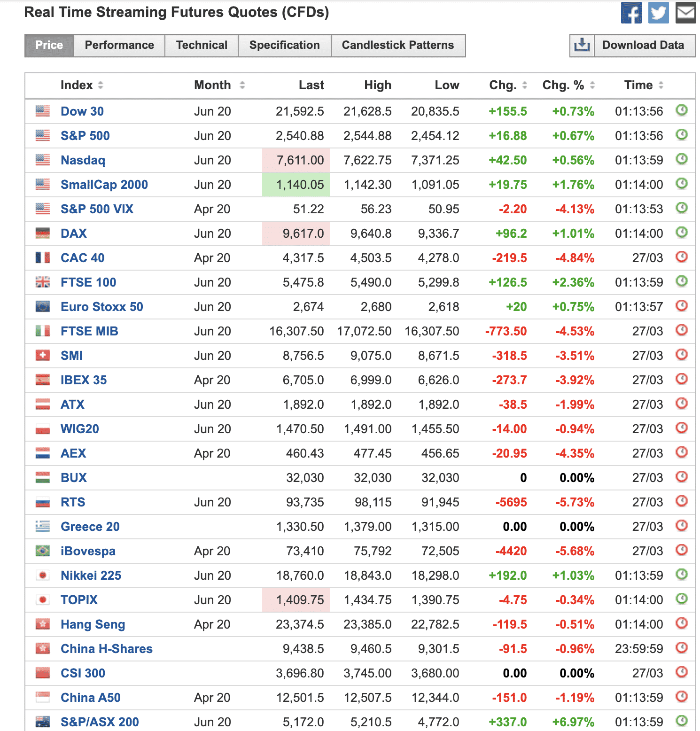Click the green clock icon in S&P/ASX 200 row
Image resolution: width=700 pixels, height=731 pixels.
point(682,721)
